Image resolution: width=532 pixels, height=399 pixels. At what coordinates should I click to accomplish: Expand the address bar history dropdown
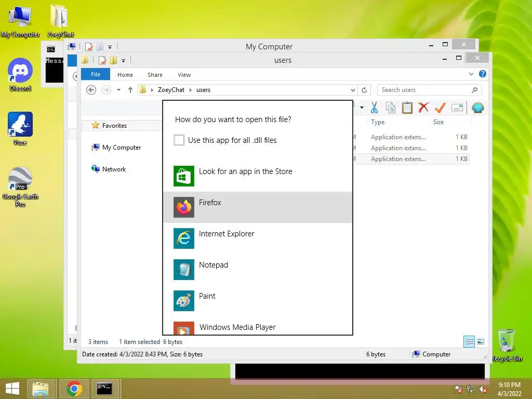pos(353,90)
